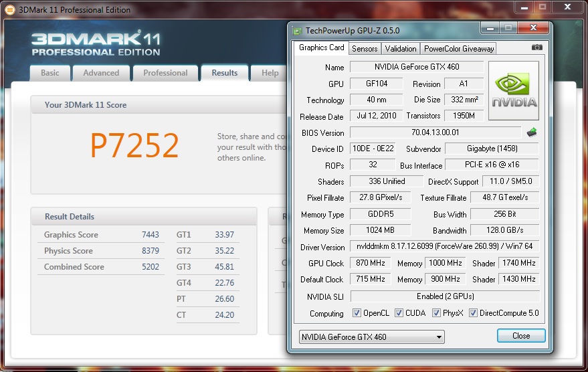Click the Close button in GPU-Z
The height and width of the screenshot is (372, 588).
(x=521, y=336)
